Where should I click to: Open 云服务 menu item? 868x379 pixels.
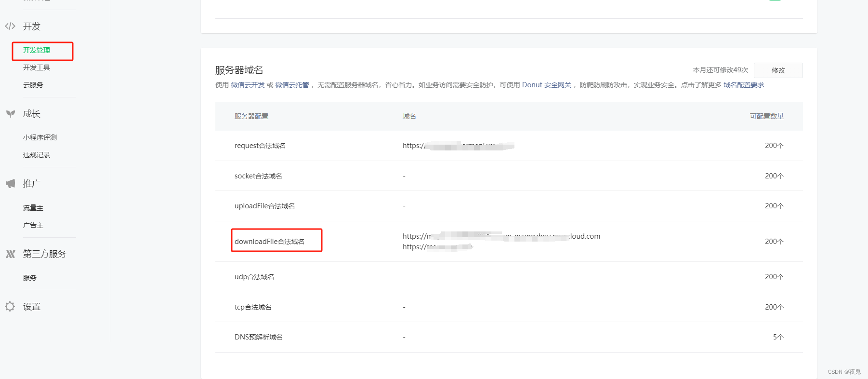[x=33, y=85]
